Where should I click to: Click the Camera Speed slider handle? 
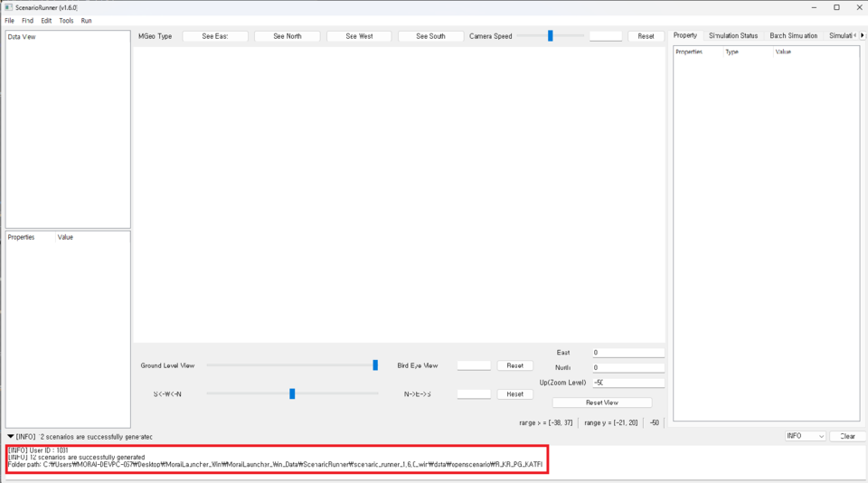click(550, 36)
